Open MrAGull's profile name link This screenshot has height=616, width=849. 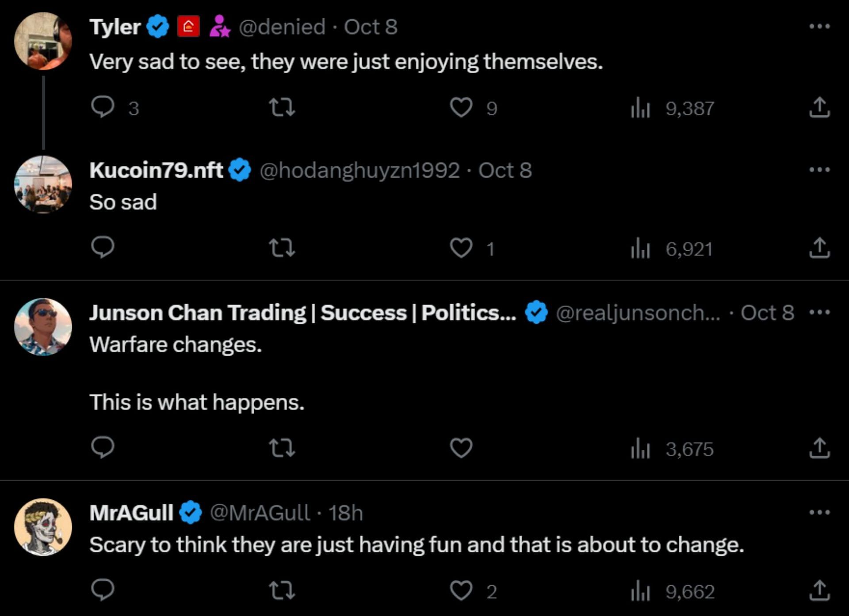tap(131, 513)
